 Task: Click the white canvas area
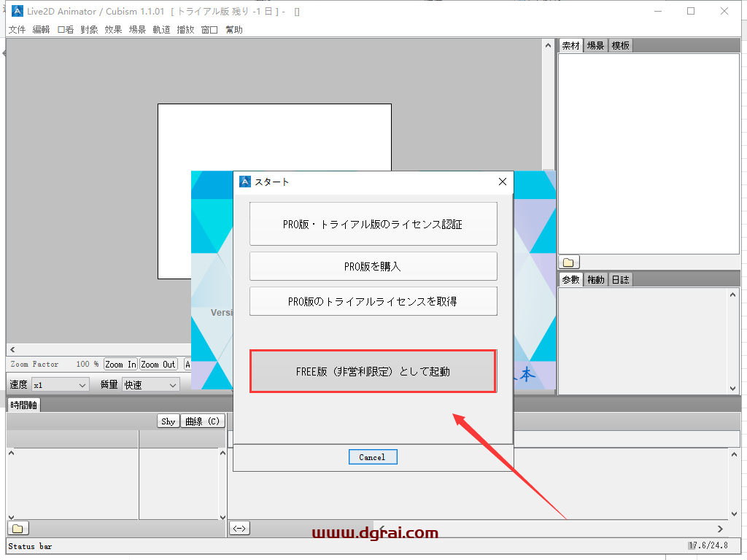click(x=274, y=138)
